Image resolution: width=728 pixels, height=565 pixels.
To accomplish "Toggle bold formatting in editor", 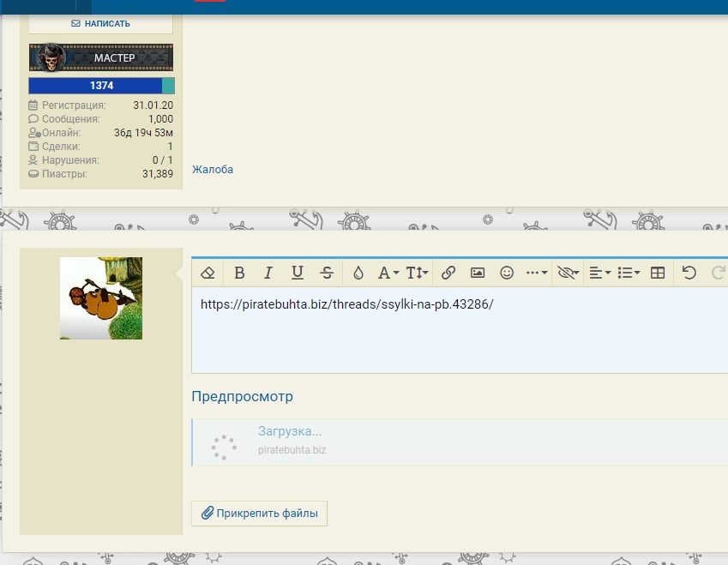I will point(239,273).
